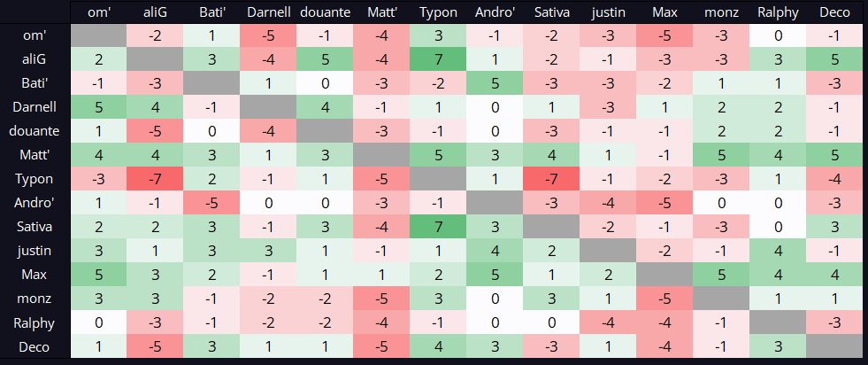868x365 pixels.
Task: Click the gray diagonal cell in the Max row
Action: click(x=664, y=275)
